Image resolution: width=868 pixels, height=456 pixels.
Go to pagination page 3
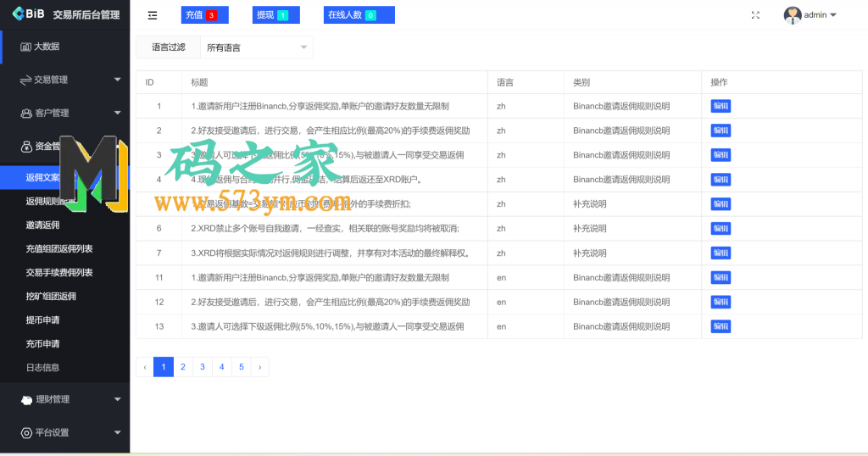[x=202, y=367]
